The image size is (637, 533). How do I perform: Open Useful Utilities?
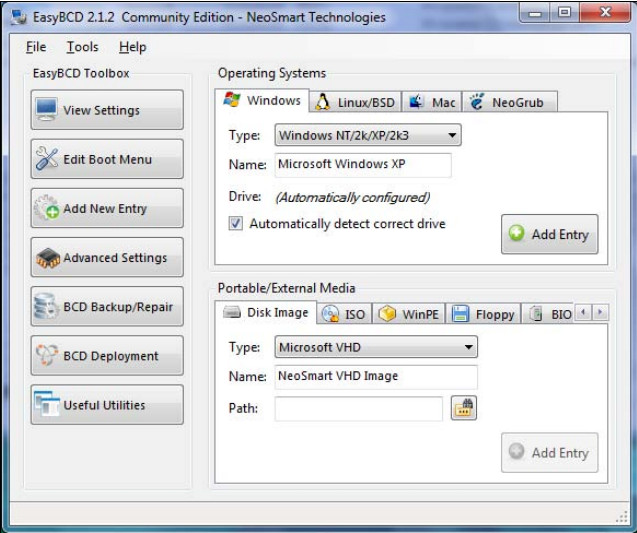[x=107, y=405]
